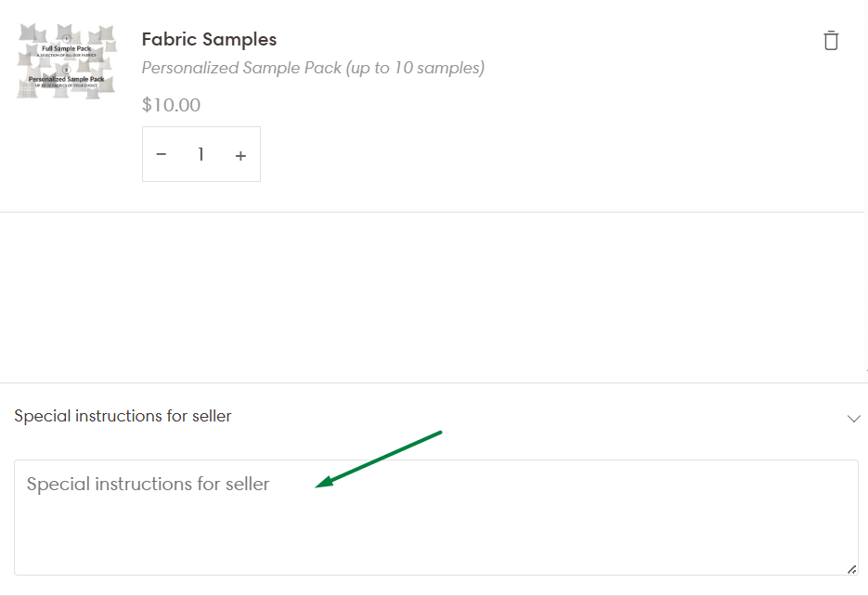The image size is (868, 596).
Task: Click "Personalized Sample Pack" label in thumbnail
Action: pyautogui.click(x=67, y=80)
